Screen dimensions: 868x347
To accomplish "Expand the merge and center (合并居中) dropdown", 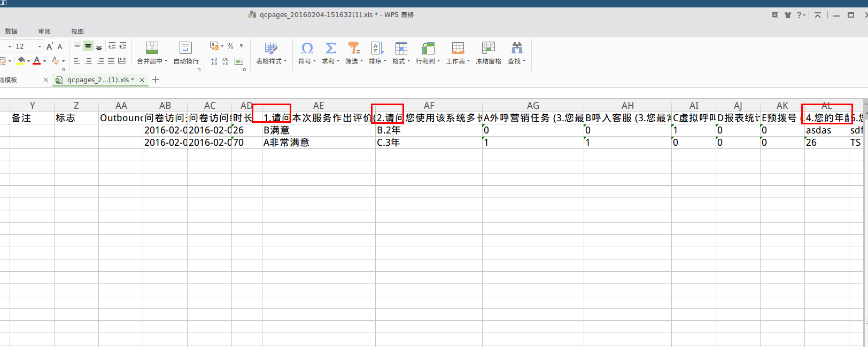I will click(x=166, y=61).
